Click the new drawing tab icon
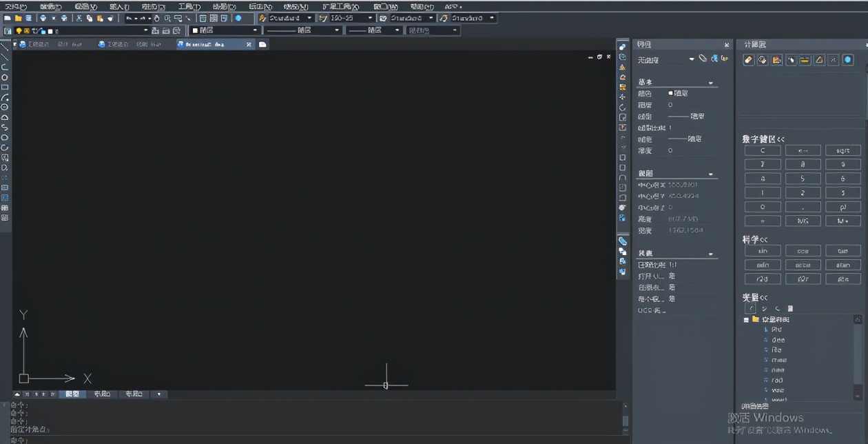This screenshot has height=444, width=868. coord(262,44)
